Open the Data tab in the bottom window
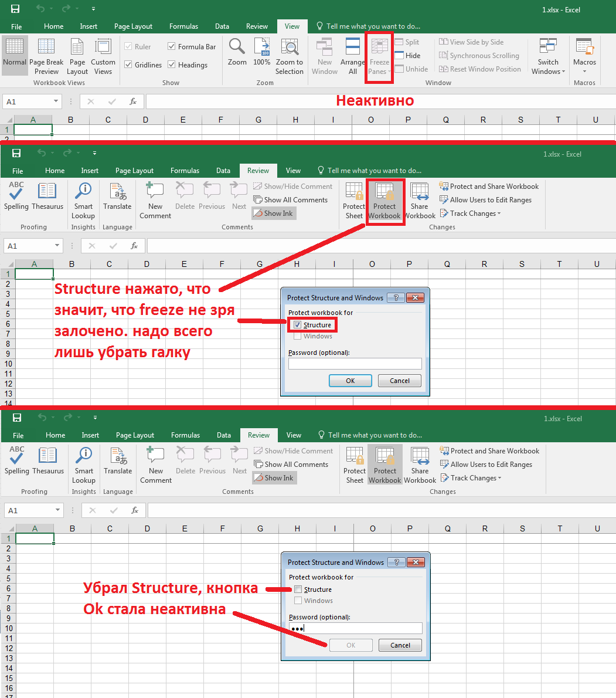 tap(224, 435)
